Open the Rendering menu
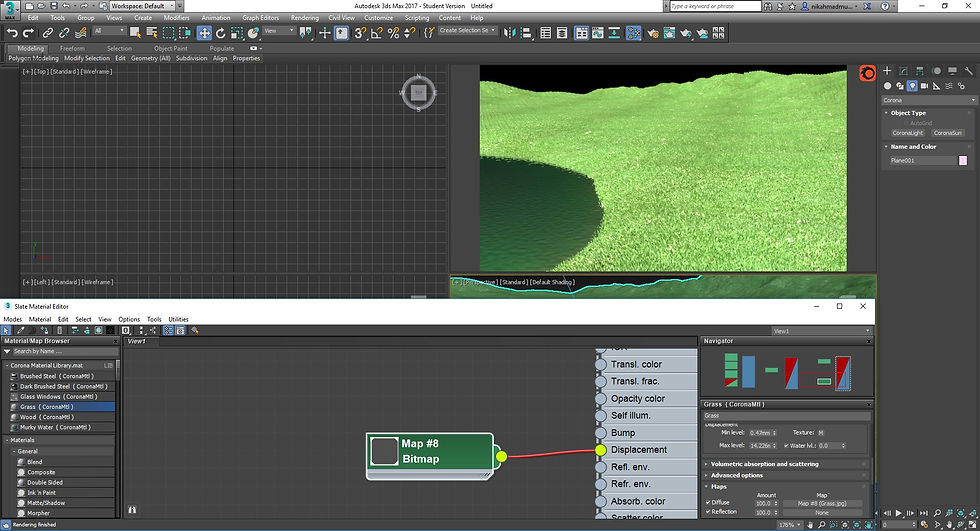 pos(304,18)
